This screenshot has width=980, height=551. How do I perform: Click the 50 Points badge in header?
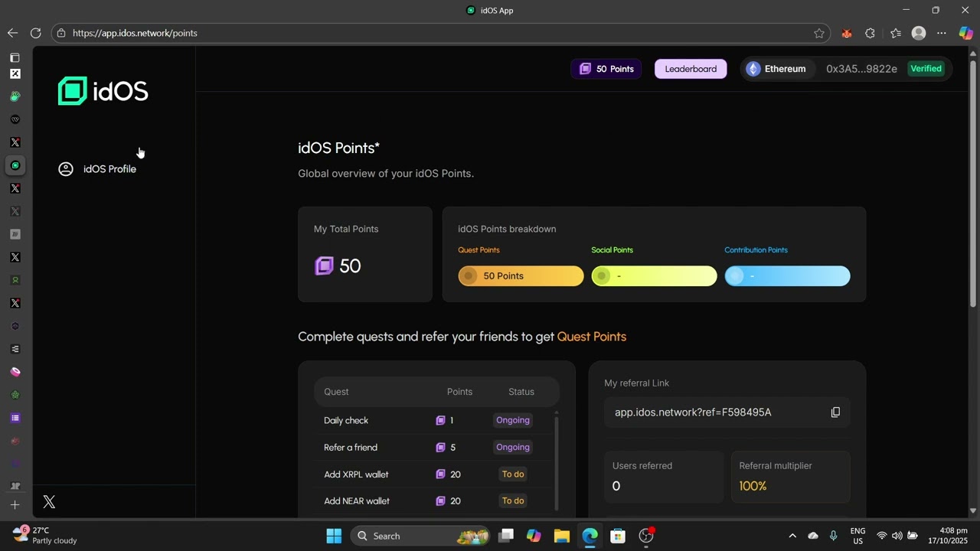[606, 69]
